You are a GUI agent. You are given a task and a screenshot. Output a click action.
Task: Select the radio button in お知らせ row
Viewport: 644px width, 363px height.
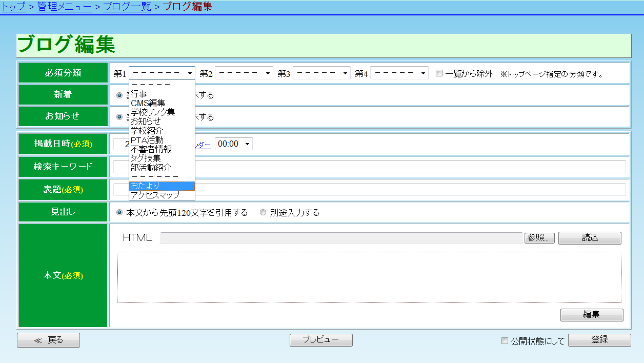pos(119,116)
